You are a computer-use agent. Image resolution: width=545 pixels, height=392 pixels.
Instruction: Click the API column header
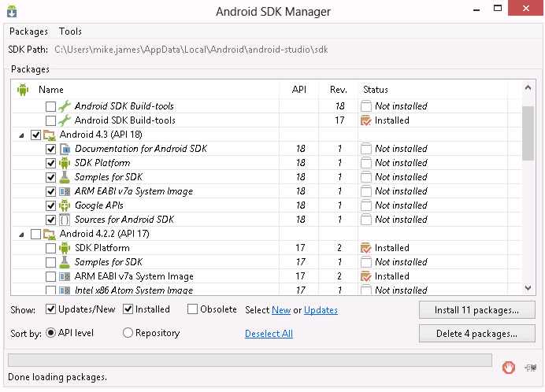click(x=299, y=90)
